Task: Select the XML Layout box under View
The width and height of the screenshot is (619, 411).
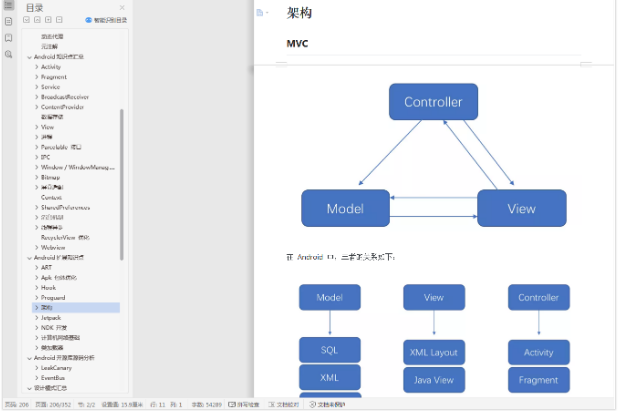Action: pyautogui.click(x=434, y=352)
